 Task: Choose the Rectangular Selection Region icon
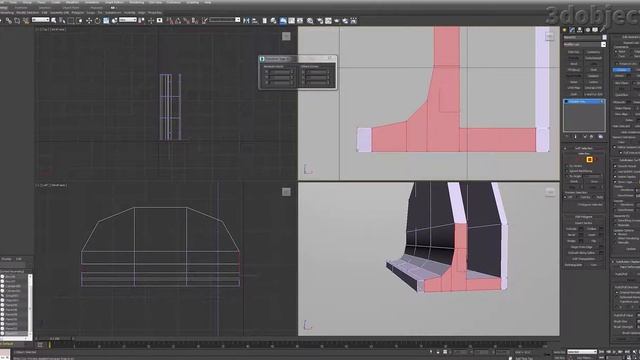pyautogui.click(x=71, y=20)
